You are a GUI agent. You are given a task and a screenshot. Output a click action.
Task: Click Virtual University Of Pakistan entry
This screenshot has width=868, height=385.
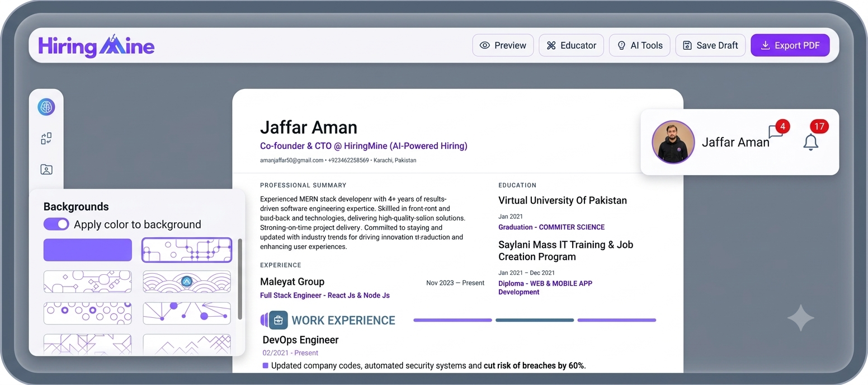tap(563, 200)
